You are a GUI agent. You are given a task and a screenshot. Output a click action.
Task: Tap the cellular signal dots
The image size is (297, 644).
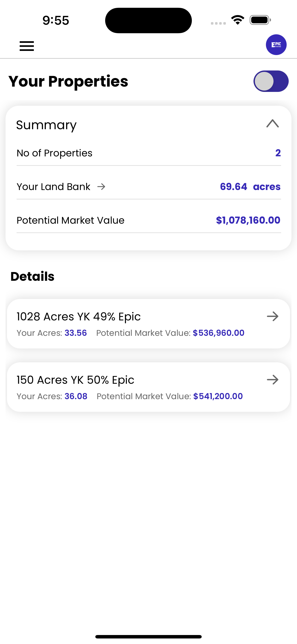click(x=218, y=23)
